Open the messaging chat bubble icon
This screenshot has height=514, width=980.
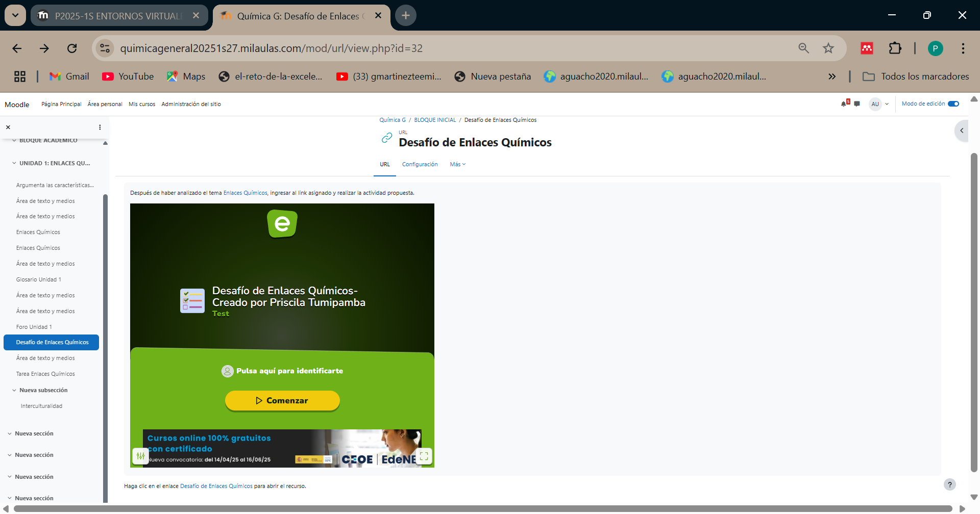pyautogui.click(x=857, y=104)
